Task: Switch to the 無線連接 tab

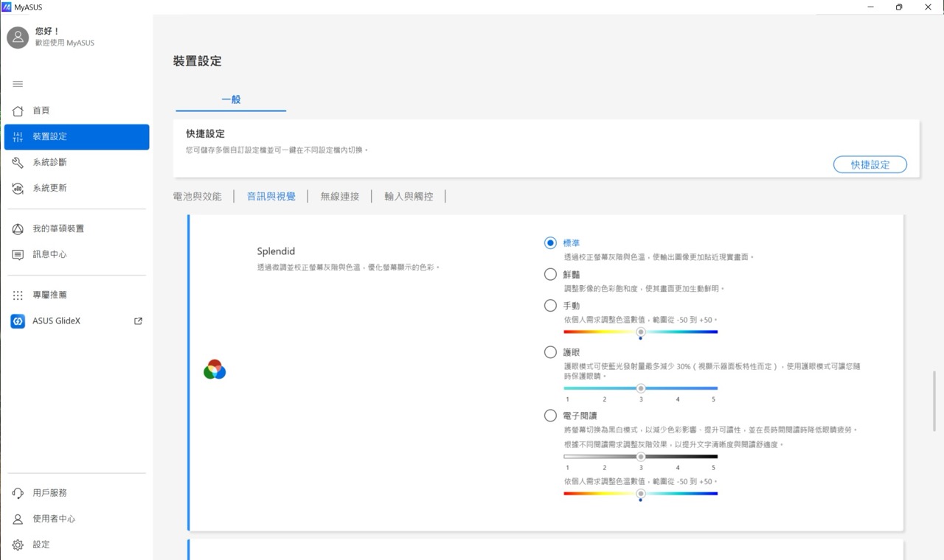Action: click(x=340, y=197)
